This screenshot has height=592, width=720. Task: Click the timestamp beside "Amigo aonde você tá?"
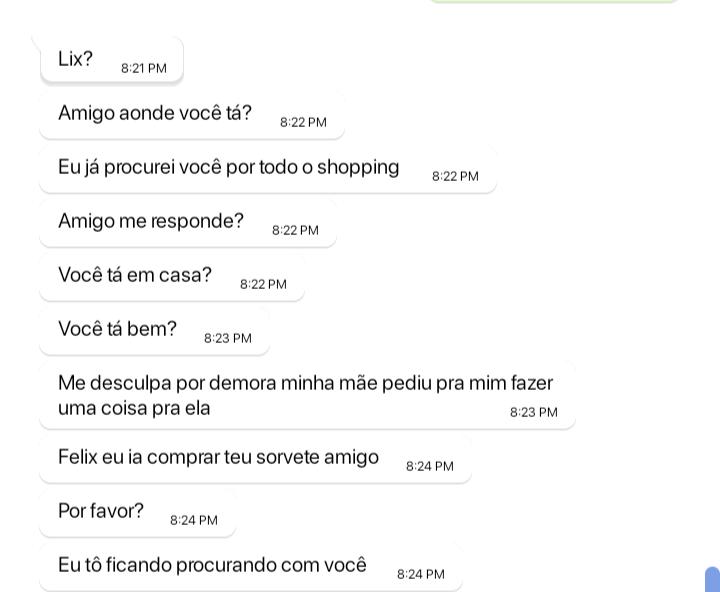tap(303, 123)
